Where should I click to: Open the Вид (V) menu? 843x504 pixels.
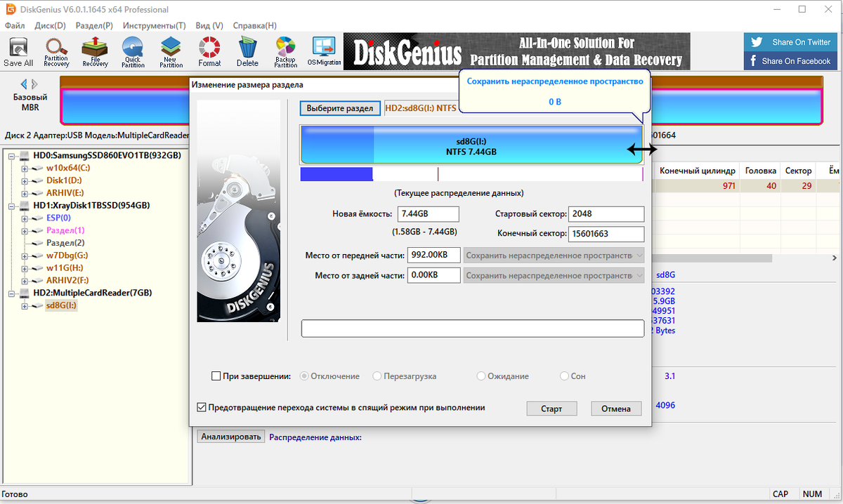point(209,25)
